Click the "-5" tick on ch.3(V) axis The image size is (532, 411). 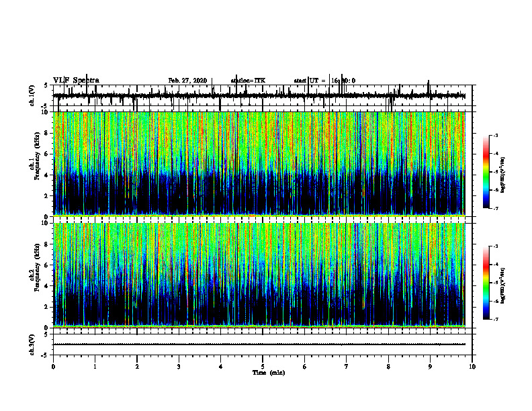(x=44, y=355)
